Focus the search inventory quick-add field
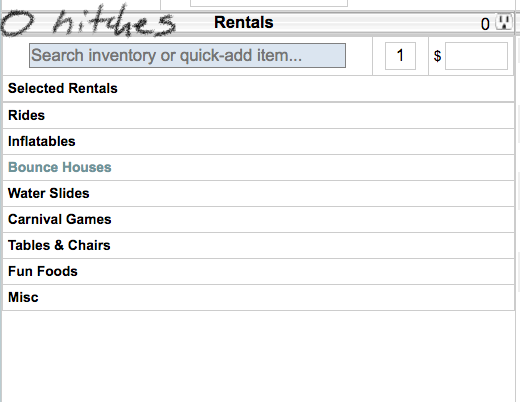The width and height of the screenshot is (520, 402). [187, 55]
